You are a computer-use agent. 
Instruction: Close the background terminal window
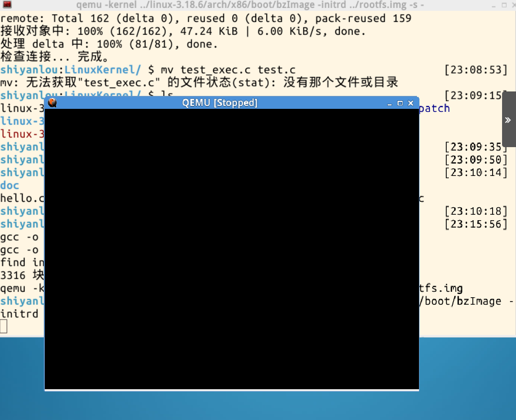tap(514, 5)
